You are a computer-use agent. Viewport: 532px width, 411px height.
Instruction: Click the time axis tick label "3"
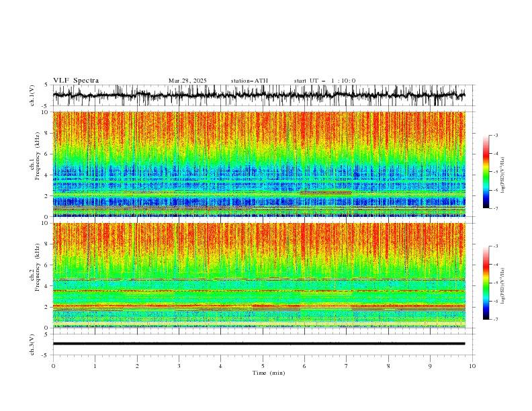pyautogui.click(x=179, y=366)
